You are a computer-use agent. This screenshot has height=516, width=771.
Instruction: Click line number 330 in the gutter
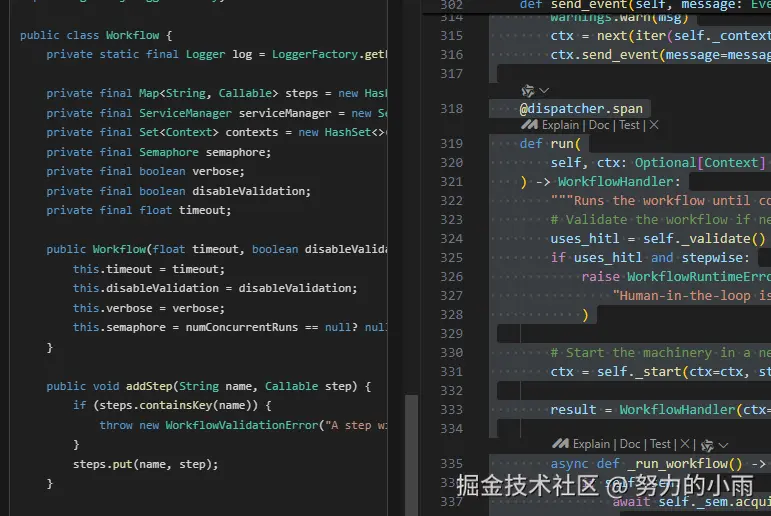coord(451,353)
